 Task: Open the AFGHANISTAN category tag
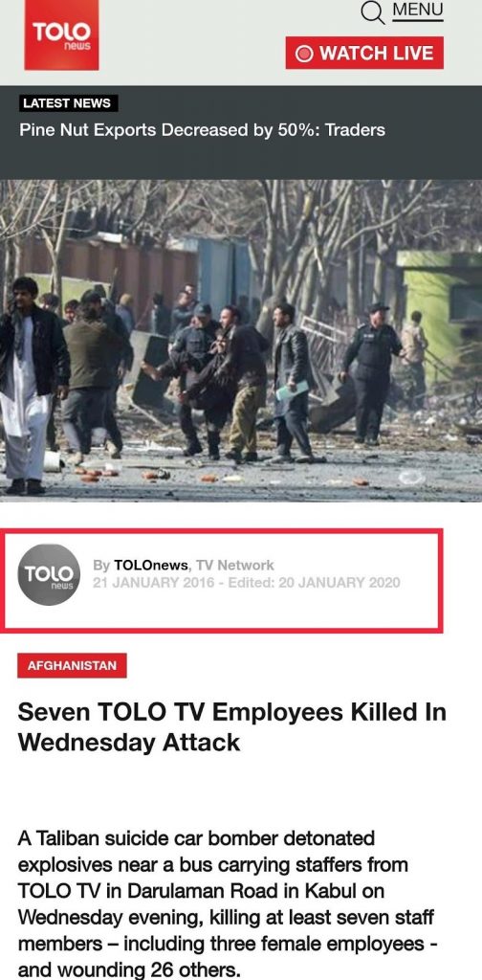coord(72,666)
